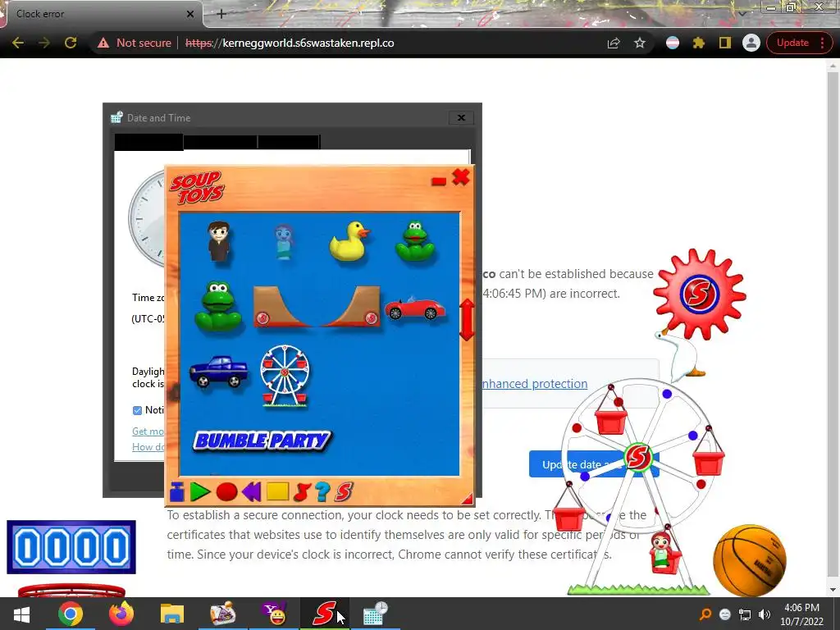Toggle the Chrome side panel icon
This screenshot has height=630, width=840.
(725, 43)
